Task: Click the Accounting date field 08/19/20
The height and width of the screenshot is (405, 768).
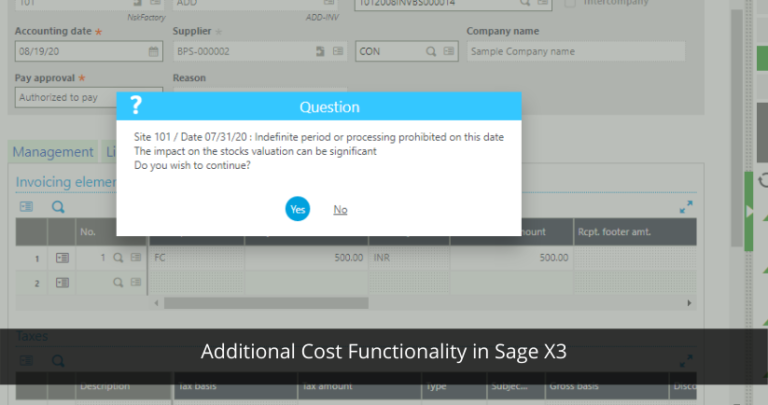Action: click(89, 51)
